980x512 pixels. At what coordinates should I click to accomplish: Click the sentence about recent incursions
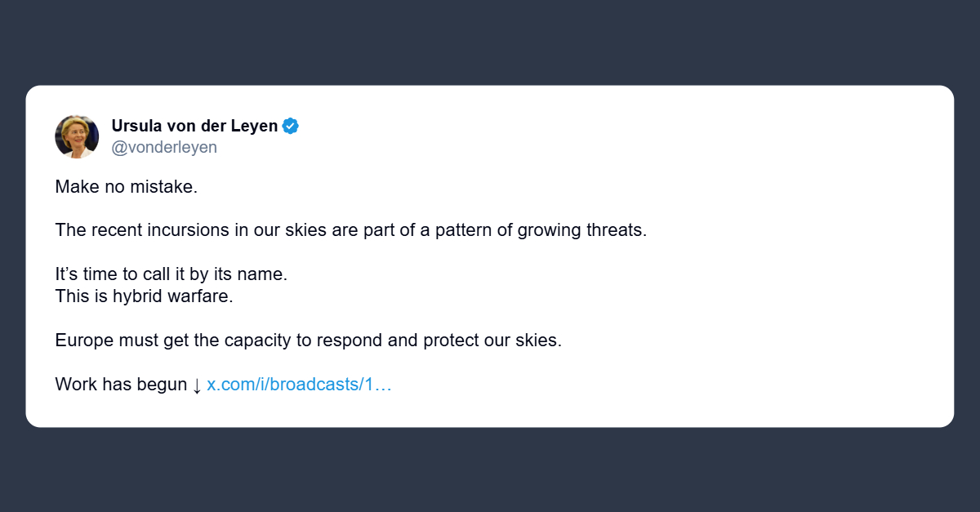350,229
